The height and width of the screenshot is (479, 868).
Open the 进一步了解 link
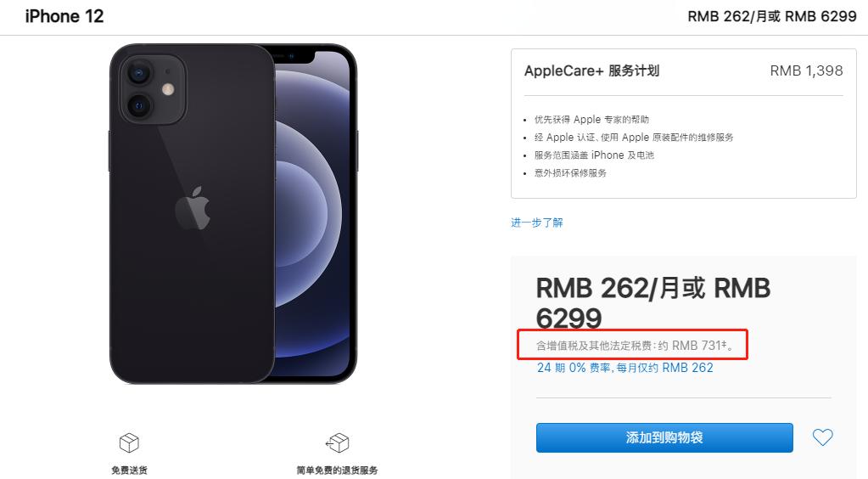536,223
